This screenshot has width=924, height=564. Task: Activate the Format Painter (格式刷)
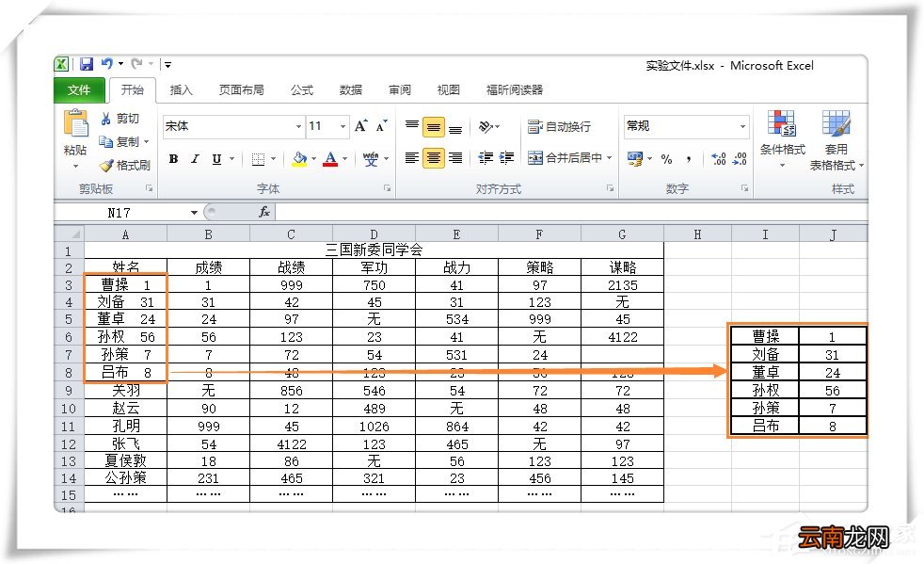124,165
